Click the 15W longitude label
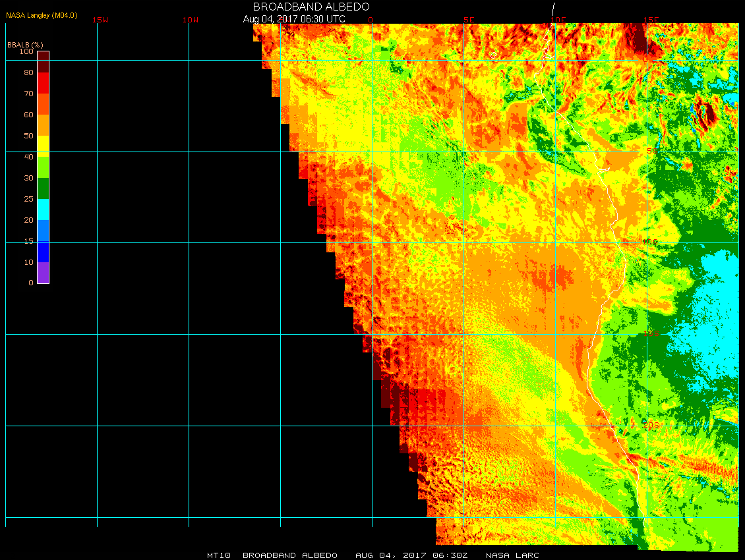 pos(100,20)
